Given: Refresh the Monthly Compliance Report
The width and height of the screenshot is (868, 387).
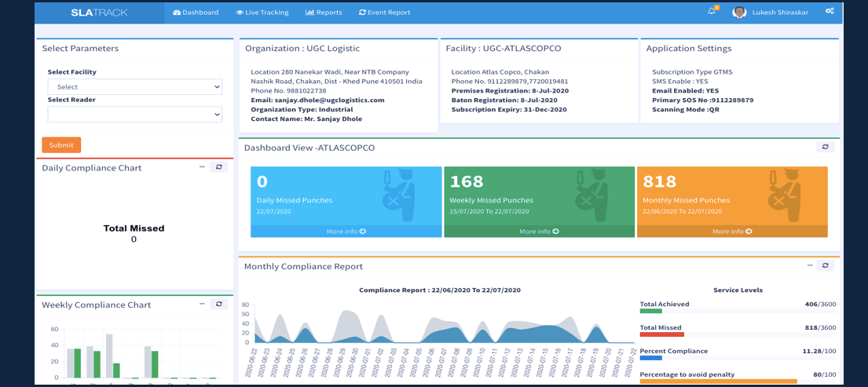Looking at the screenshot, I should (x=825, y=265).
